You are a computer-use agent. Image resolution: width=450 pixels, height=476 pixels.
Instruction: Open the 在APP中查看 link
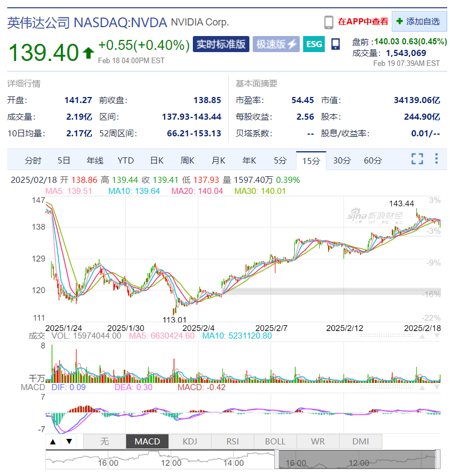[363, 22]
